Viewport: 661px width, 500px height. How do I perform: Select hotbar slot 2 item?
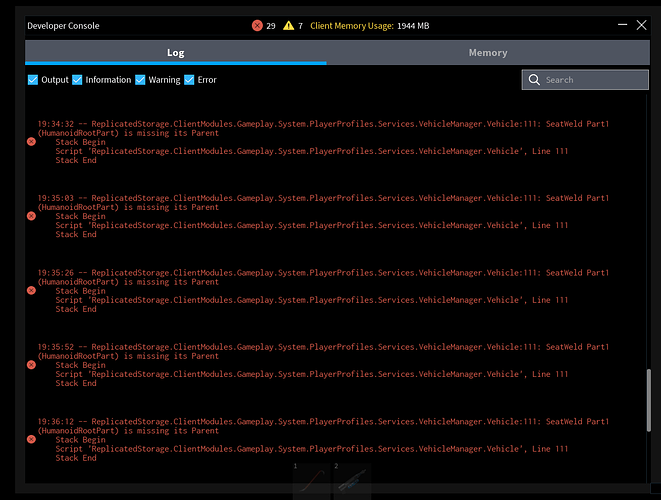[x=352, y=483]
